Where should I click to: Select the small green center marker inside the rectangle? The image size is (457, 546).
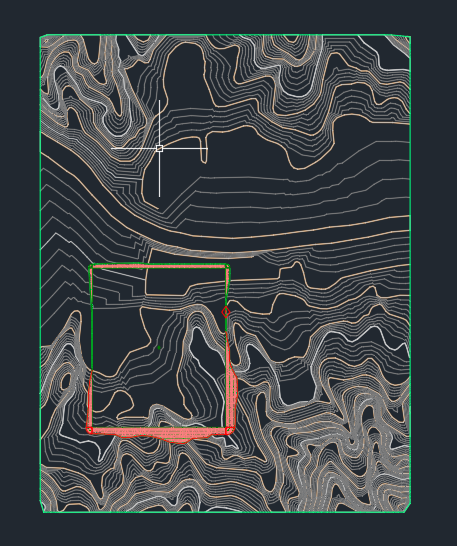(159, 348)
